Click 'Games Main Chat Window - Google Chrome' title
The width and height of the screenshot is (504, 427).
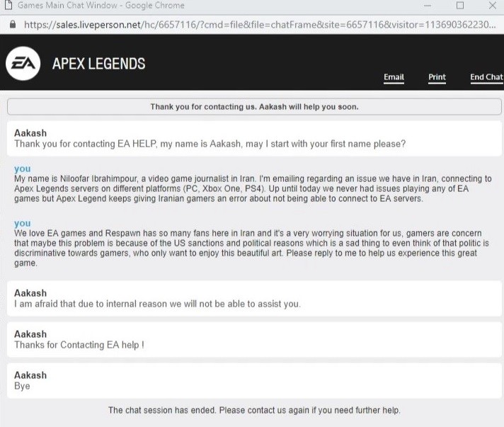pos(101,5)
